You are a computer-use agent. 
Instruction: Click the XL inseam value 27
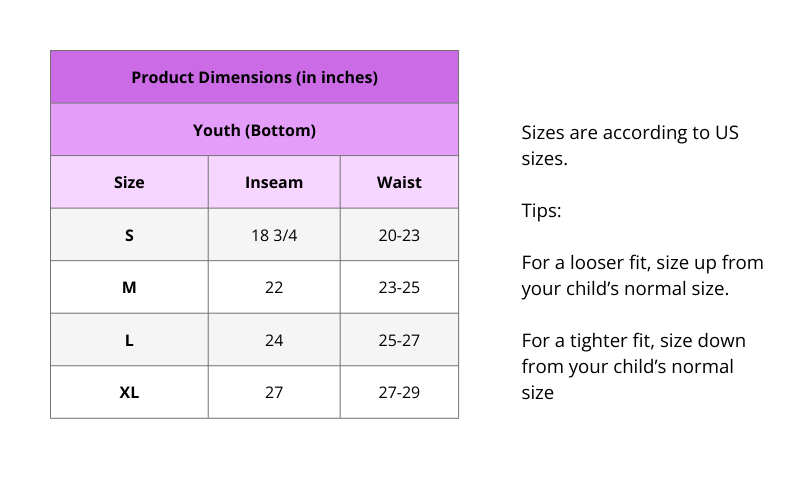[x=274, y=392]
